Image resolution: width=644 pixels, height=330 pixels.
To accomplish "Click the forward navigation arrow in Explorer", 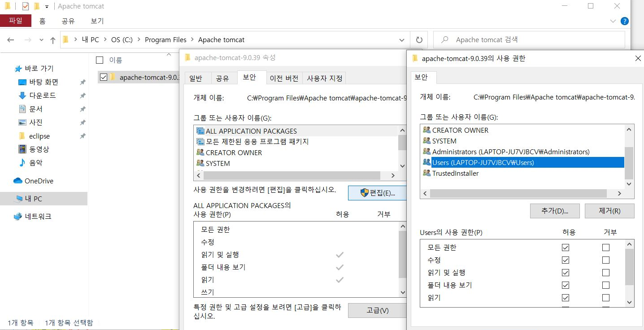I will pos(27,40).
